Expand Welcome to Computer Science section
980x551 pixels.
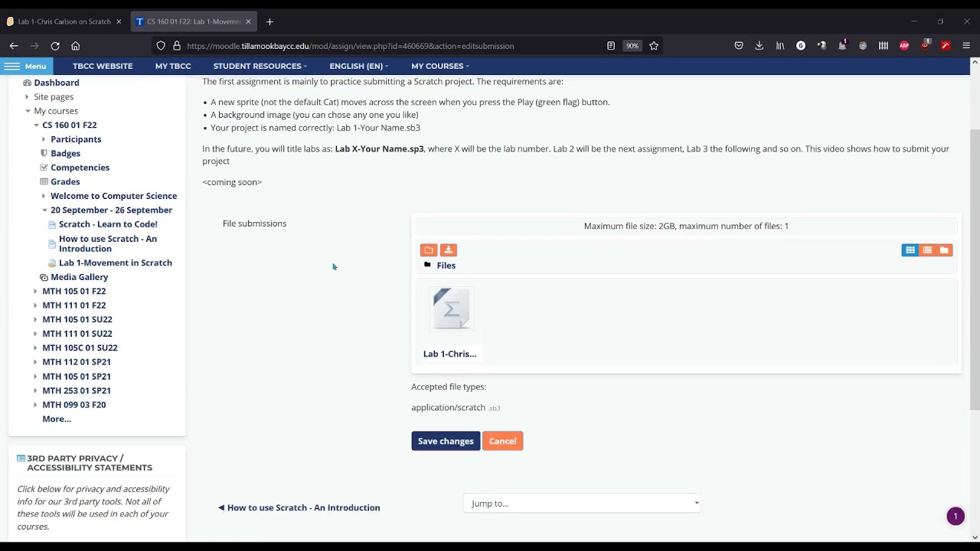[x=44, y=196]
